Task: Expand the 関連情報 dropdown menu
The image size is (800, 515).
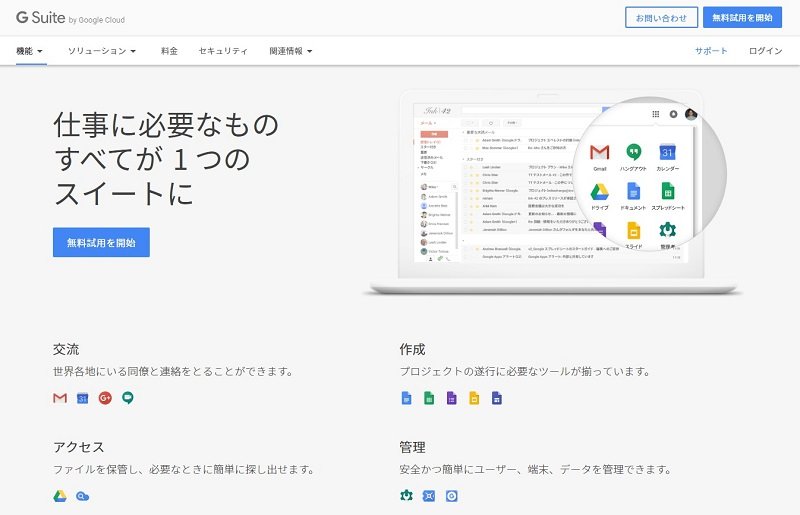Action: coord(291,51)
